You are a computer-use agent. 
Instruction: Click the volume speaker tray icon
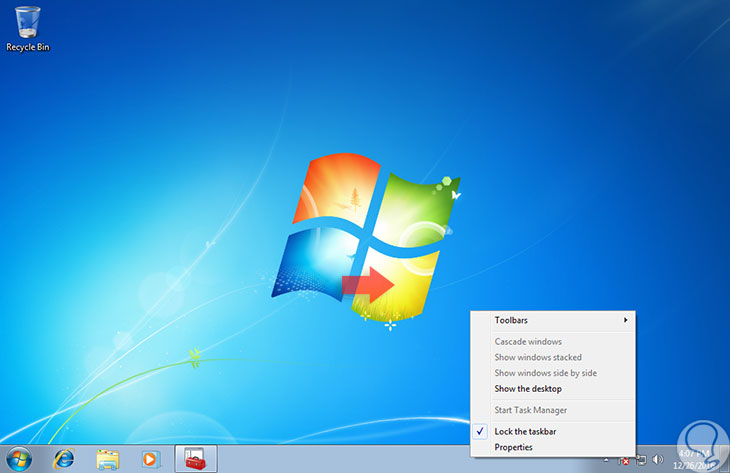657,460
